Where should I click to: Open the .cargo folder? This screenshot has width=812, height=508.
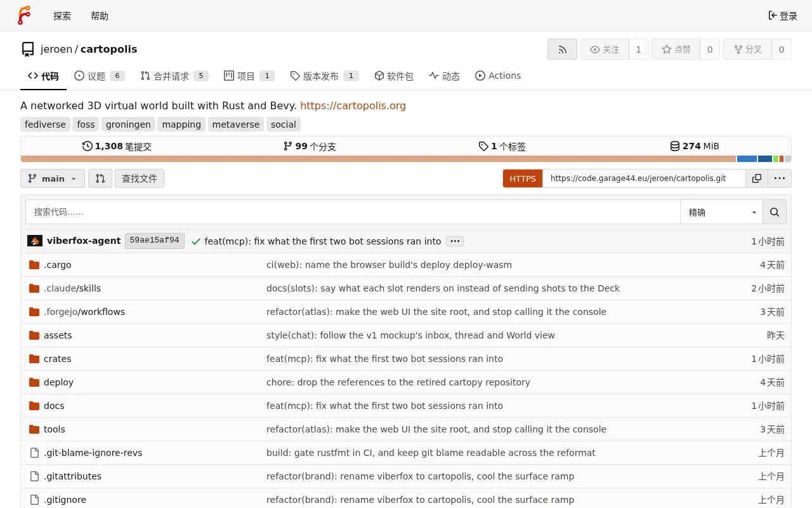57,265
